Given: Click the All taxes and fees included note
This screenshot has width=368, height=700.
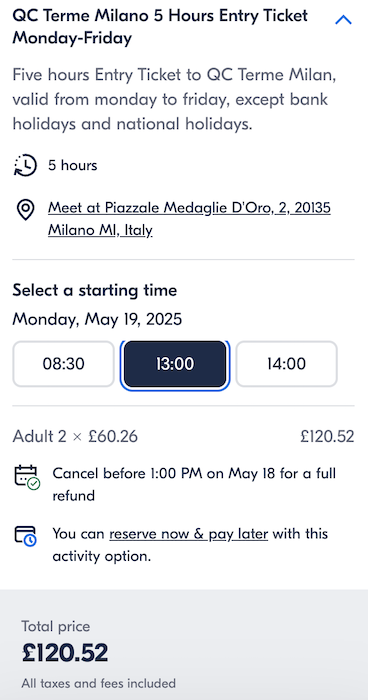Looking at the screenshot, I should pyautogui.click(x=98, y=683).
